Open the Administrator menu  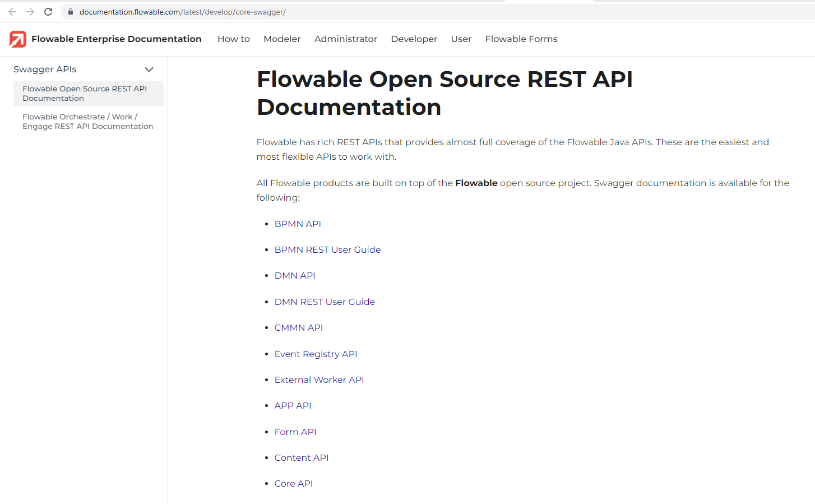pyautogui.click(x=346, y=39)
